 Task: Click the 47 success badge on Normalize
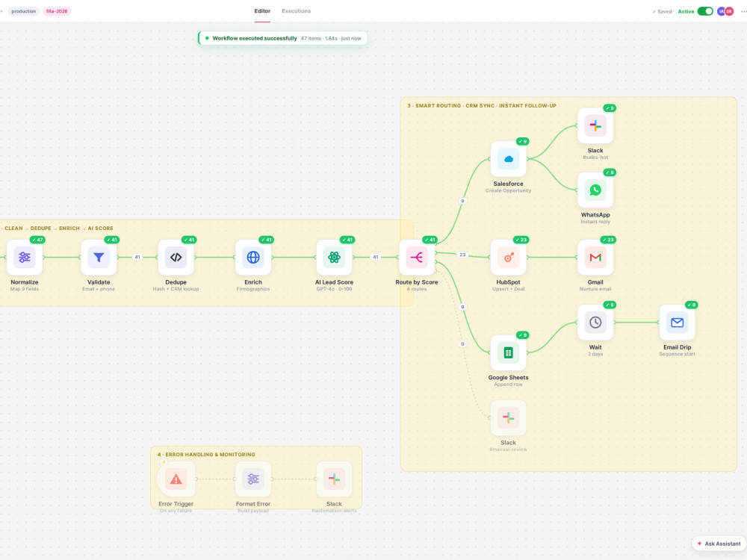[37, 240]
